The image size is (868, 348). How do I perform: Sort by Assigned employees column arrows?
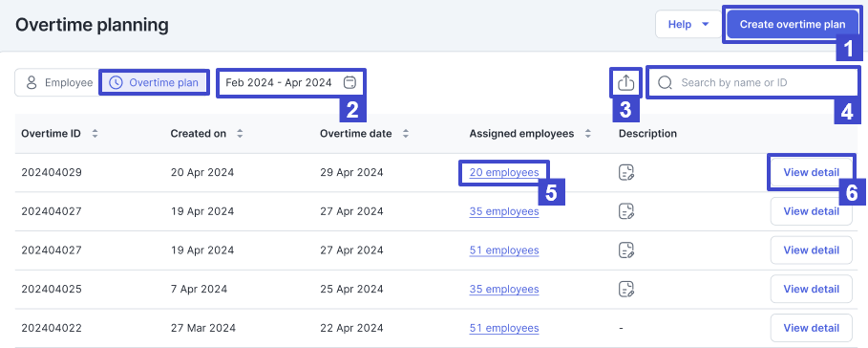pyautogui.click(x=588, y=134)
